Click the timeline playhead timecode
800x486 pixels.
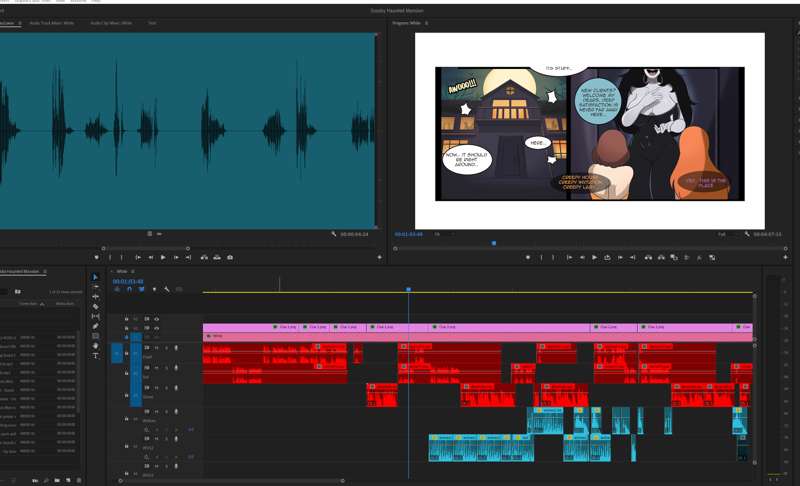tap(128, 282)
